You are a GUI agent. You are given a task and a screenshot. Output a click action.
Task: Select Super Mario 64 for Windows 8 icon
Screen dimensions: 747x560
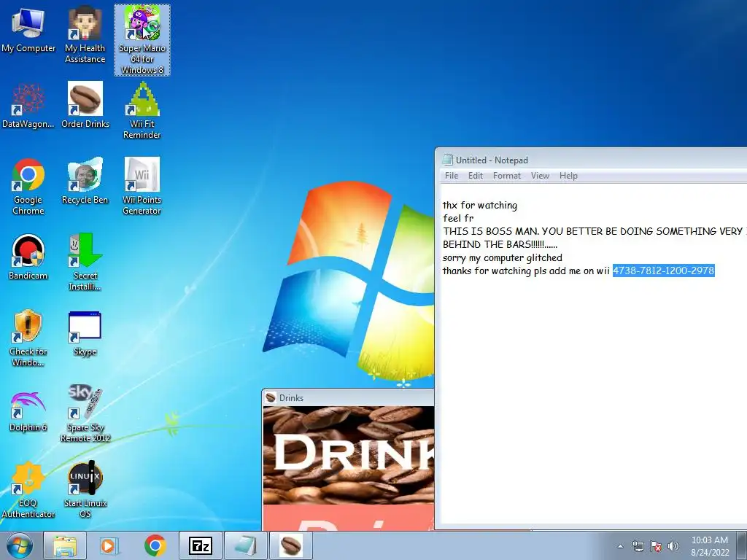142,41
